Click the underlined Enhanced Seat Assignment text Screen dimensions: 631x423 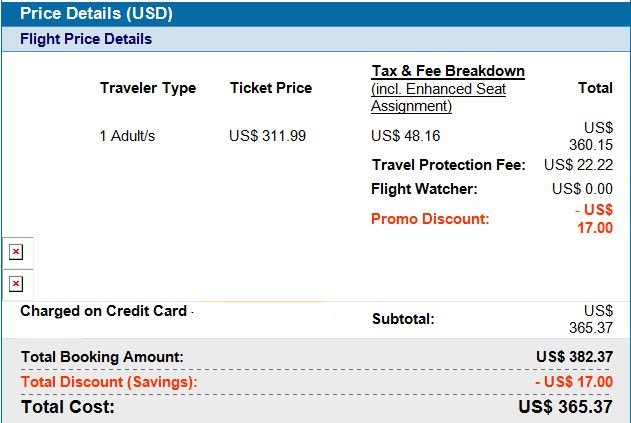(439, 97)
